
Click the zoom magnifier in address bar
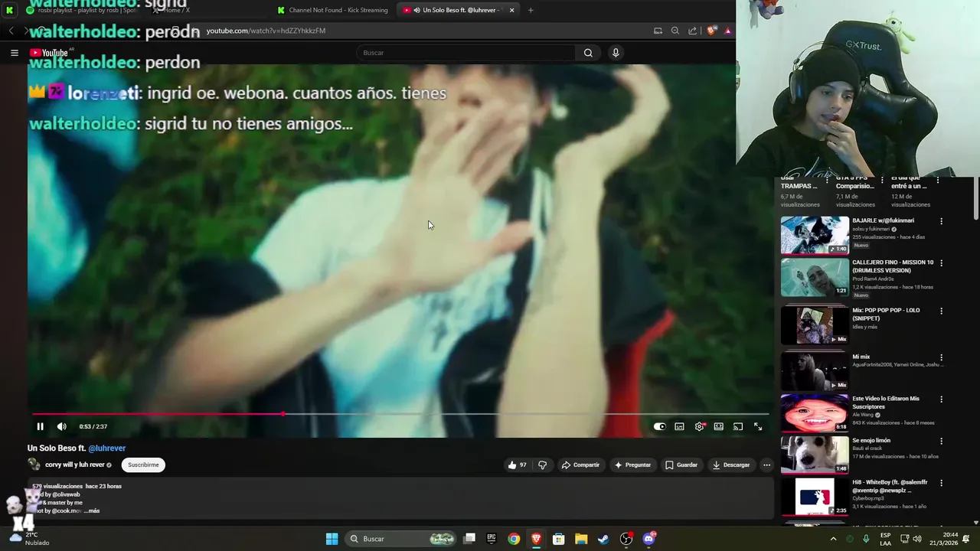[x=675, y=31]
